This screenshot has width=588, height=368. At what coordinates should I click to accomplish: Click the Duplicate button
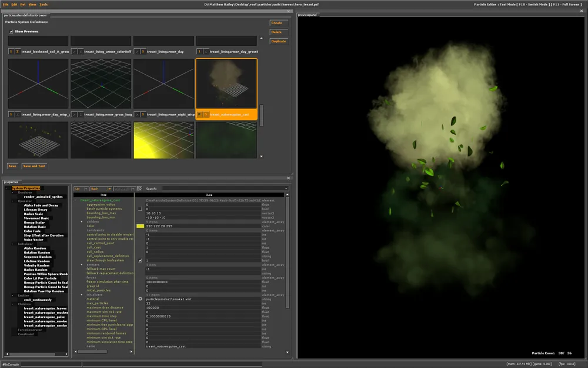[278, 41]
